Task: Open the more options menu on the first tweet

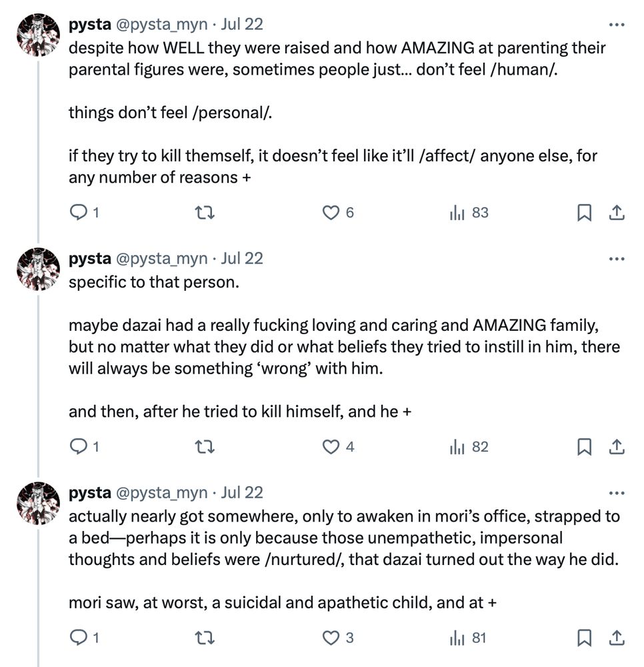Action: 617,24
